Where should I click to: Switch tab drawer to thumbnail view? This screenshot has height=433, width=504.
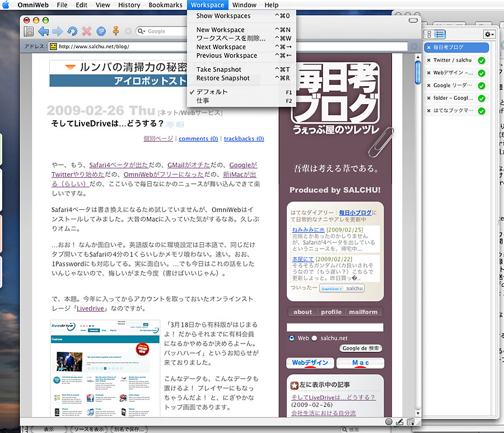431,34
